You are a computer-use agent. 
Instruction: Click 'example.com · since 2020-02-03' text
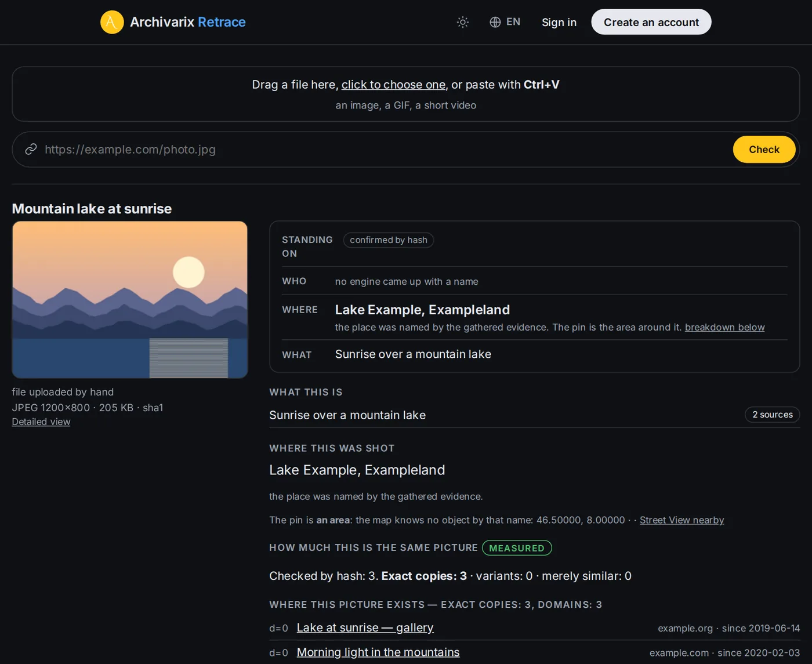725,653
